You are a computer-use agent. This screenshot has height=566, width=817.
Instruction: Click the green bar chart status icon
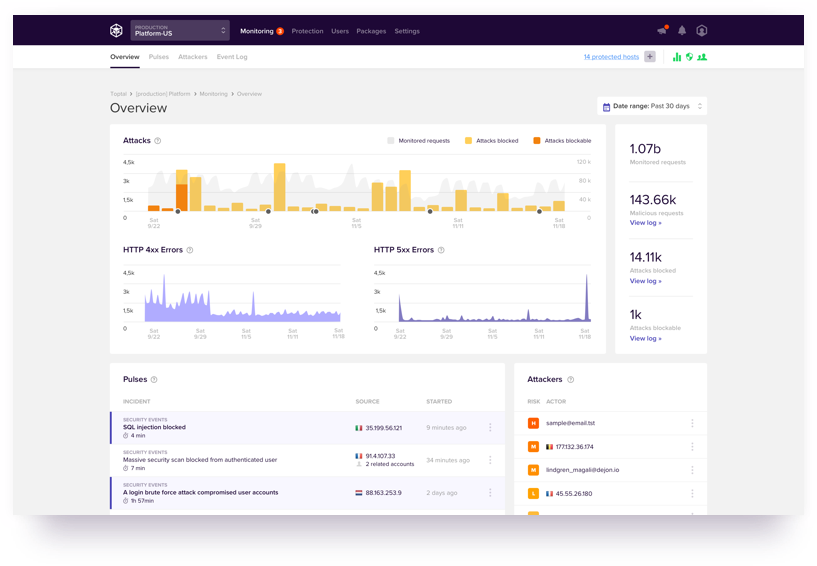pyautogui.click(x=677, y=57)
